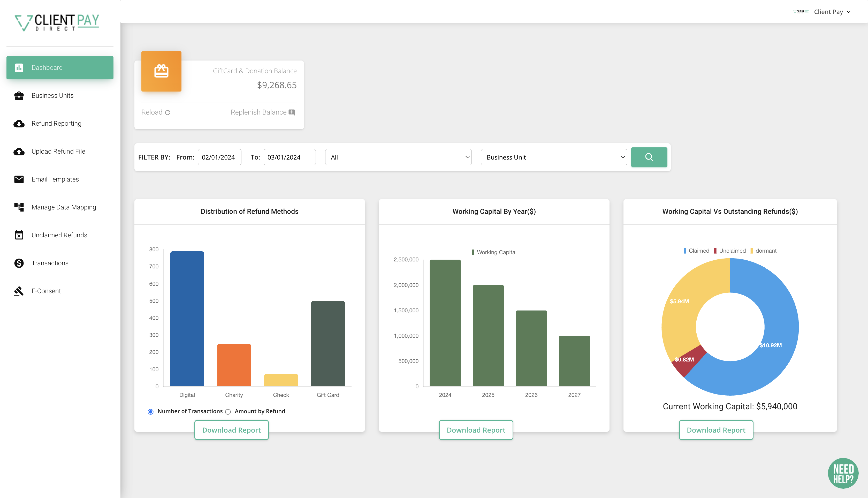This screenshot has height=498, width=868.
Task: Click the GiftCard & Donation Balance label
Action: [x=255, y=71]
